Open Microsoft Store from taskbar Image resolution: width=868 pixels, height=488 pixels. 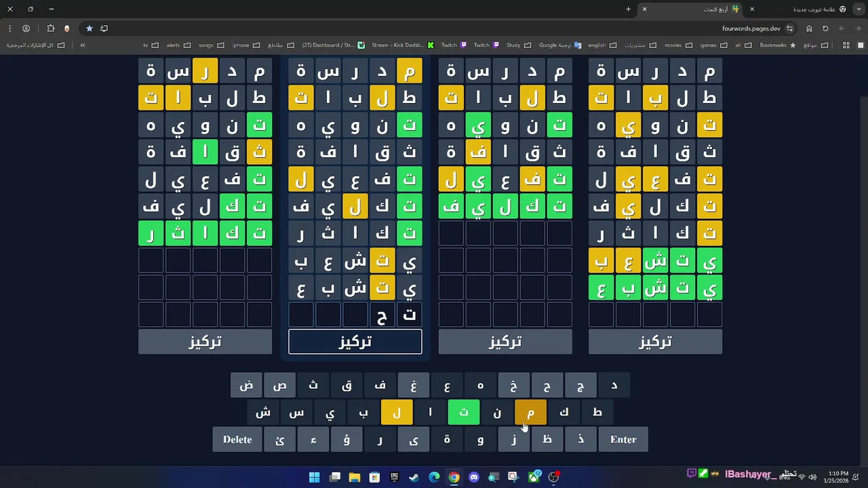click(x=374, y=477)
